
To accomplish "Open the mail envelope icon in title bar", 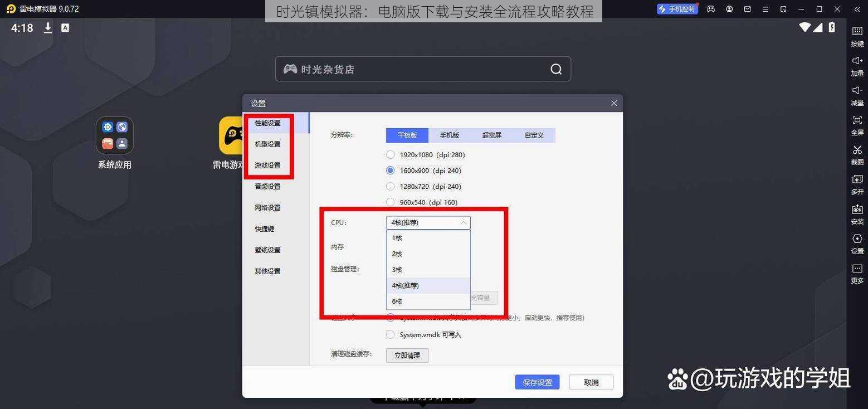I will pyautogui.click(x=747, y=9).
